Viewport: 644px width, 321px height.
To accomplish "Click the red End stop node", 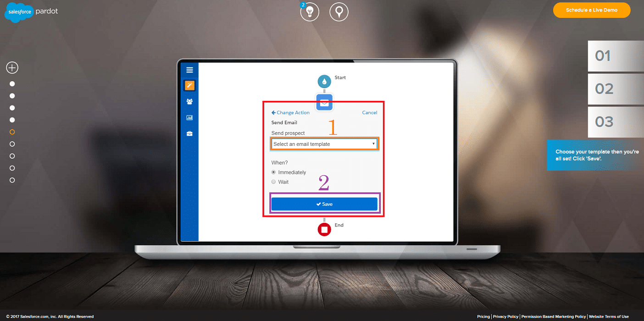I will 324,229.
